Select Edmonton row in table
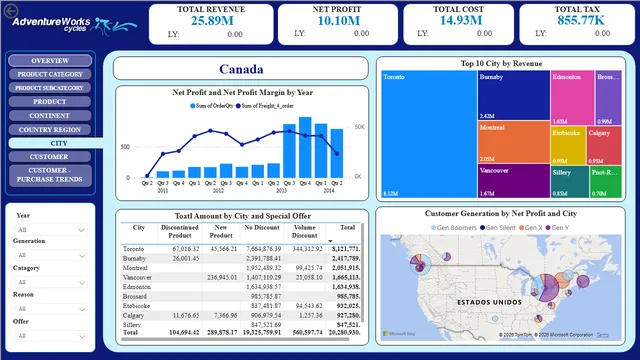 click(x=240, y=287)
